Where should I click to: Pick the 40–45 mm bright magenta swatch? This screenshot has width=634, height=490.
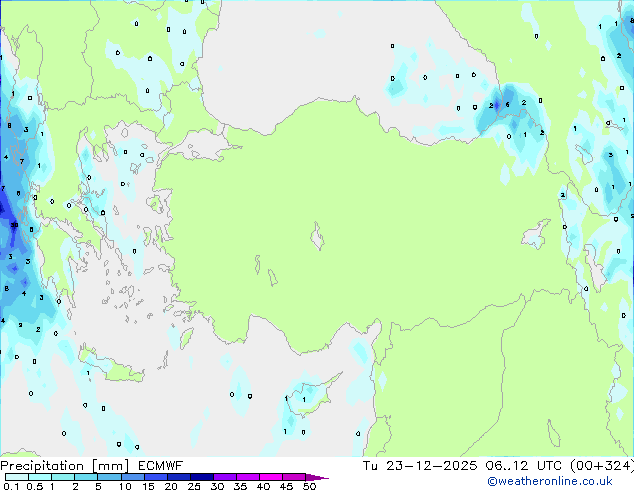pos(271,477)
